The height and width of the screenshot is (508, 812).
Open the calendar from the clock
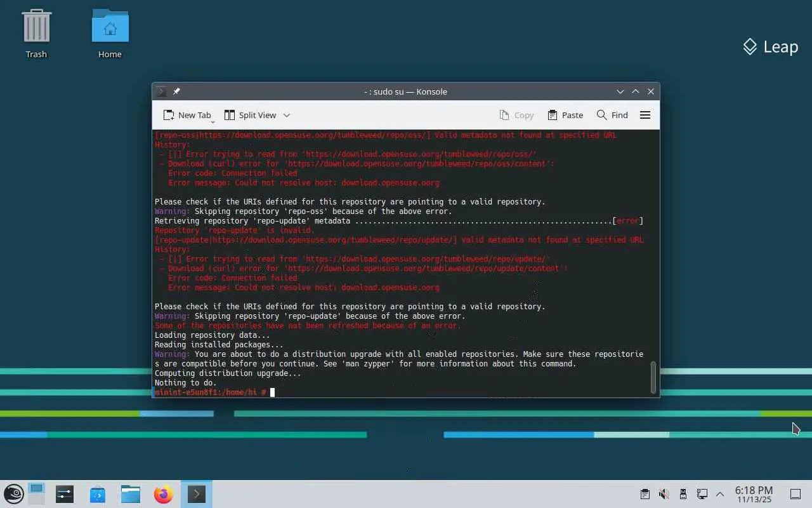pyautogui.click(x=754, y=494)
